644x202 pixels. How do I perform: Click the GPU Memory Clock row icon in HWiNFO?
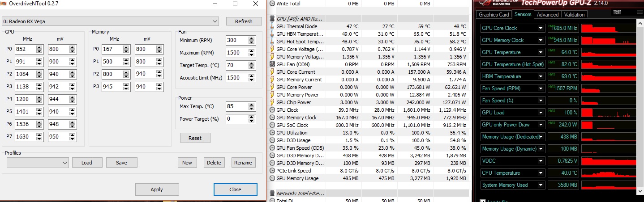(x=272, y=118)
